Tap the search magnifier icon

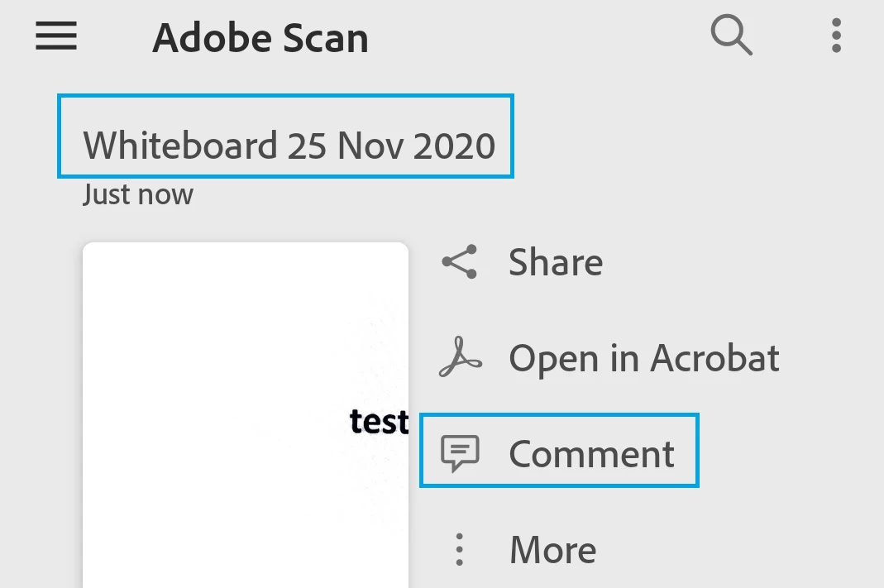pyautogui.click(x=731, y=36)
